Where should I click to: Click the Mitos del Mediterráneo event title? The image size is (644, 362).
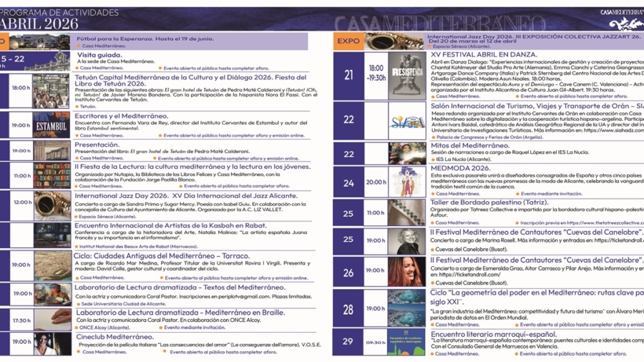click(470, 146)
